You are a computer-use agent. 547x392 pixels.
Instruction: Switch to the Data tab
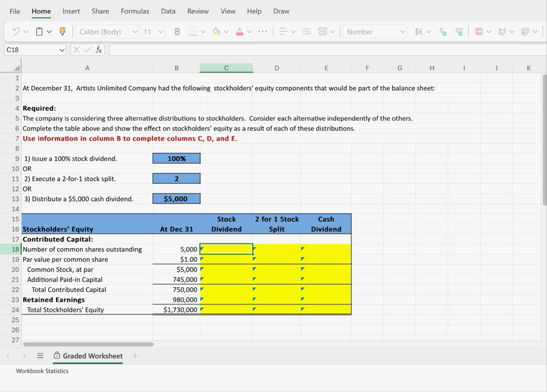[x=168, y=11]
